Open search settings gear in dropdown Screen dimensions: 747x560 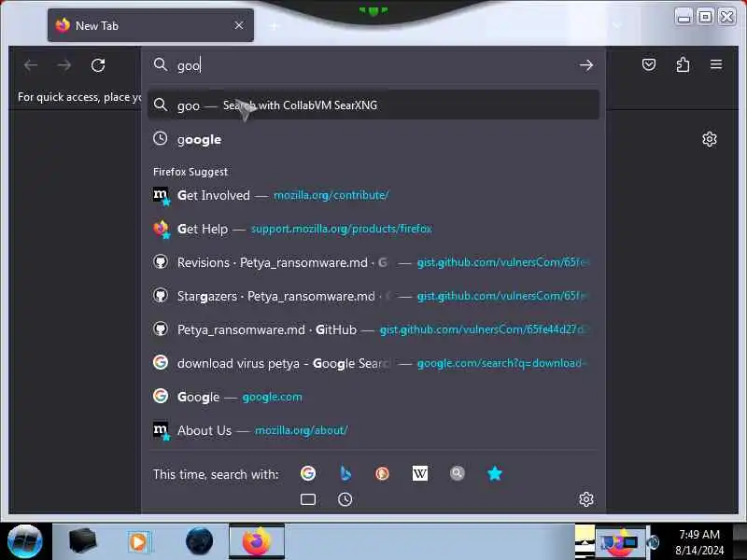pyautogui.click(x=586, y=499)
